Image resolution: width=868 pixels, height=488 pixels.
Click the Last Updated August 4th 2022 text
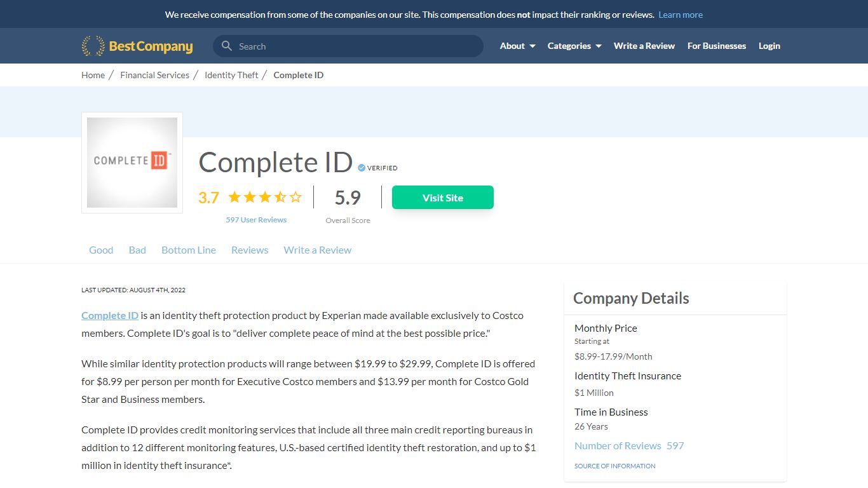(133, 290)
